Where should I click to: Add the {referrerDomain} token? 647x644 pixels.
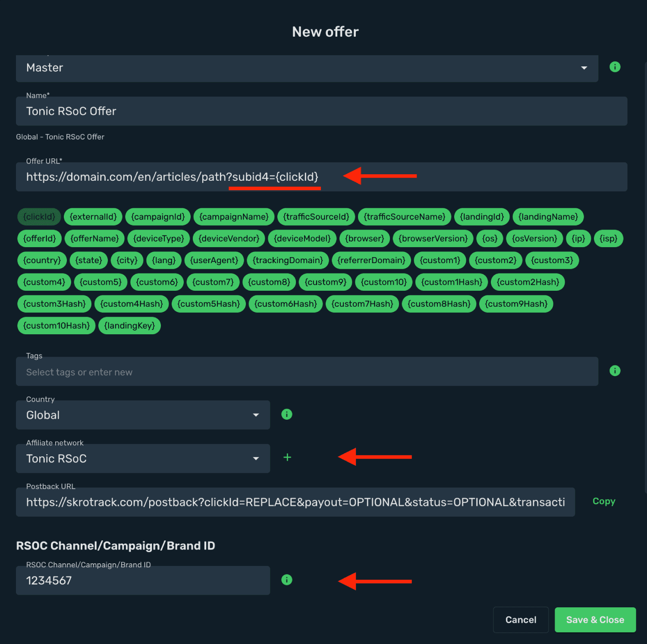point(371,260)
